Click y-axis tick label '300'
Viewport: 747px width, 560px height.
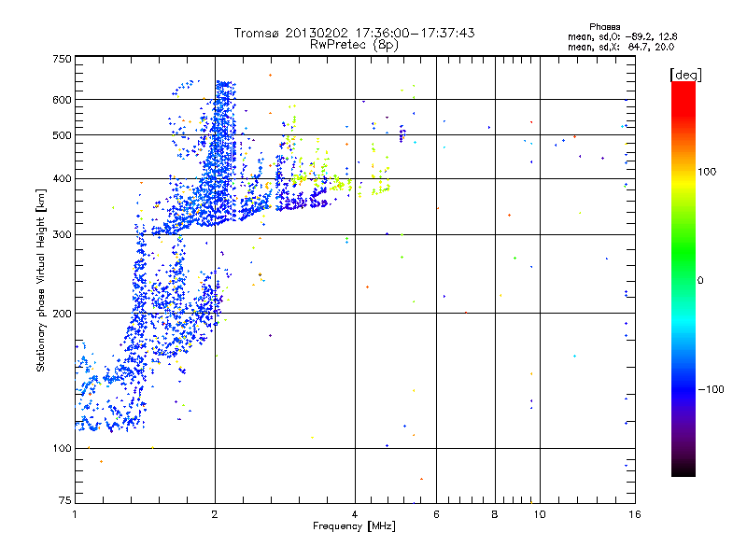[x=62, y=234]
